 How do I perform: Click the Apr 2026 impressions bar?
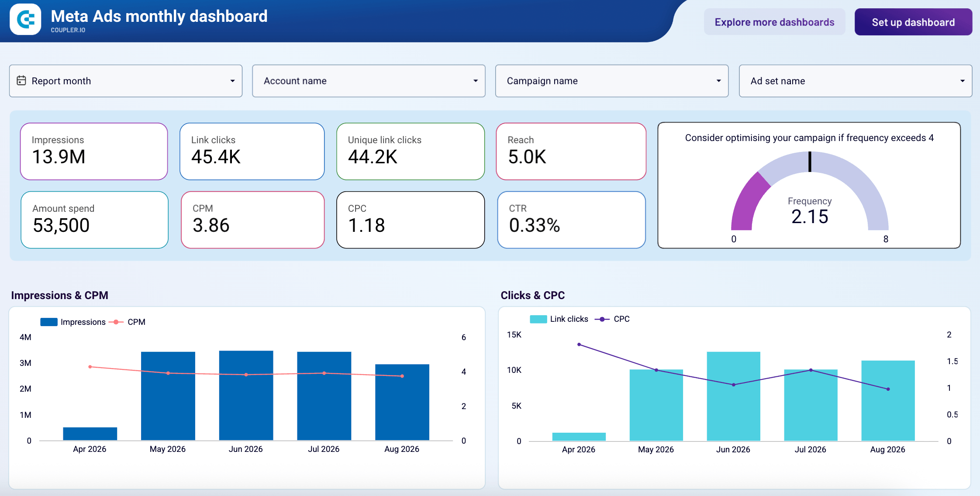click(x=90, y=434)
